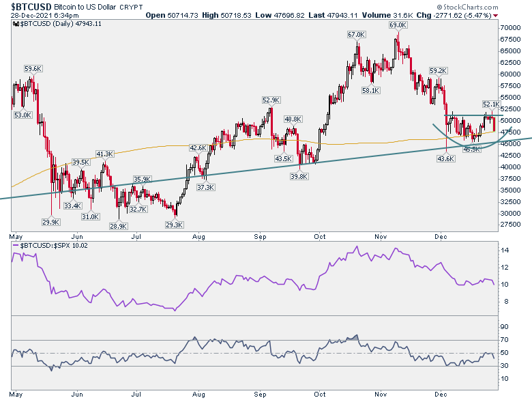Click the 31.0K low price label
Viewport: 532px width, 400px height.
91,216
